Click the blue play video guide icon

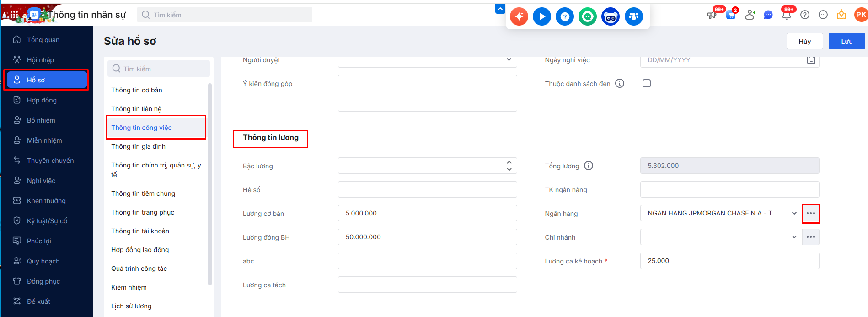click(x=542, y=17)
